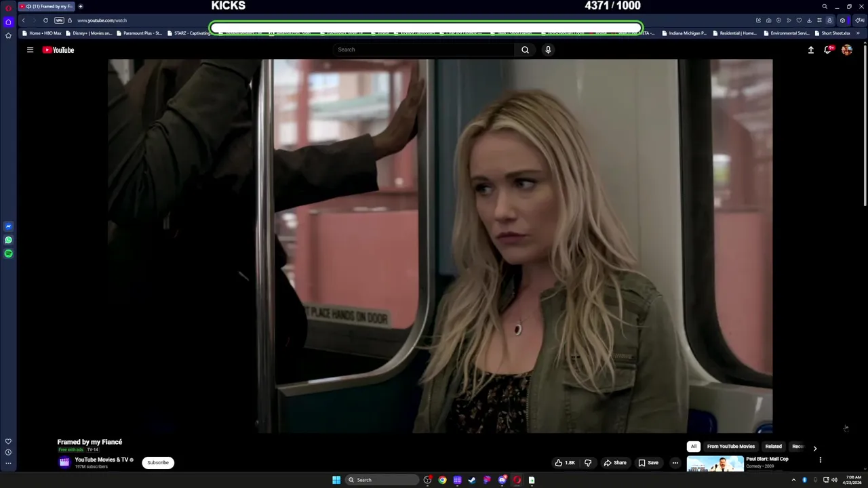Image resolution: width=868 pixels, height=488 pixels.
Task: Open a new browser tab
Action: pyautogui.click(x=80, y=6)
